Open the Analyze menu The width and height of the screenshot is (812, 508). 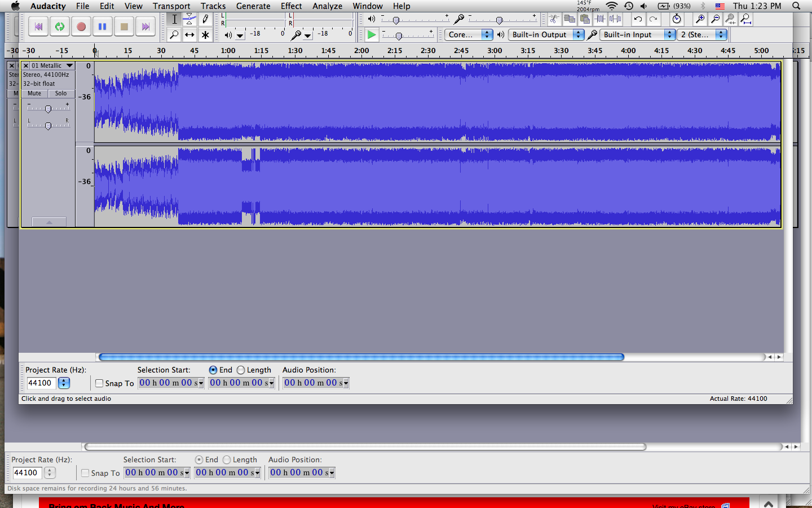coord(327,6)
